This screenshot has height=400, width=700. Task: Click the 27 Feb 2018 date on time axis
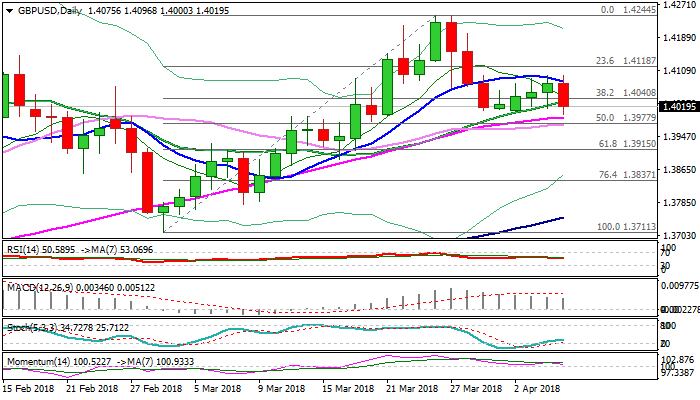tap(155, 388)
